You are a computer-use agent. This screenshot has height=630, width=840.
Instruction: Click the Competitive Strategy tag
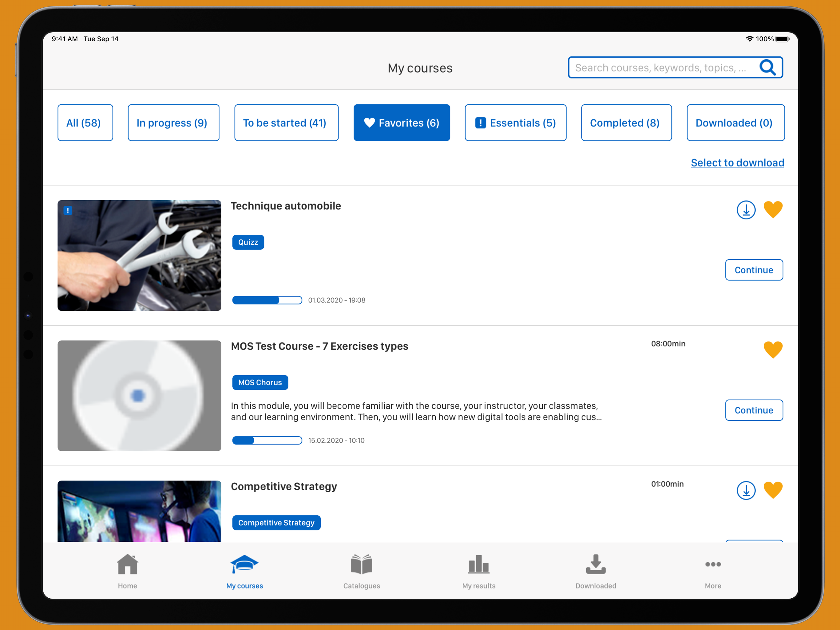[x=276, y=522]
